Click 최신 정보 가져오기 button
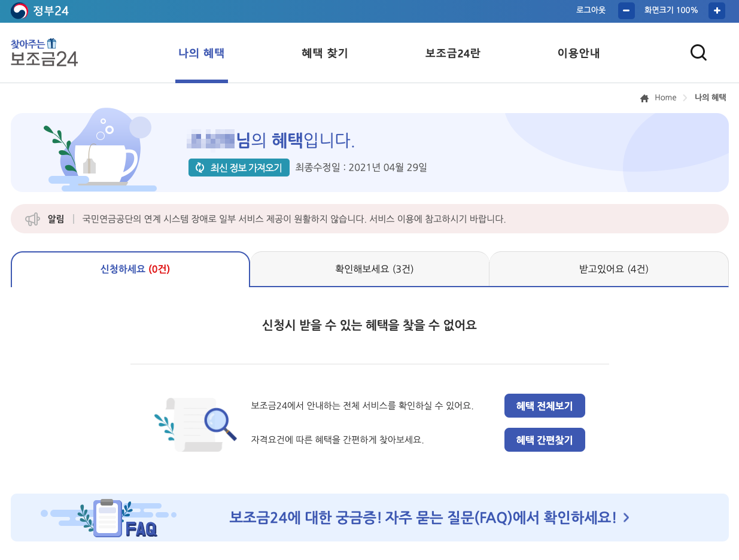Image resolution: width=739 pixels, height=560 pixels. pos(239,168)
